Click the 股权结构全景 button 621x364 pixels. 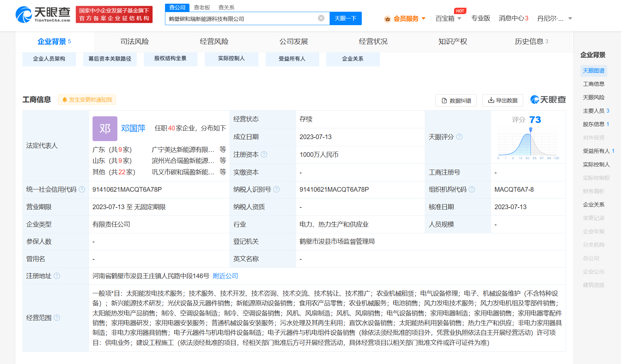pos(170,59)
